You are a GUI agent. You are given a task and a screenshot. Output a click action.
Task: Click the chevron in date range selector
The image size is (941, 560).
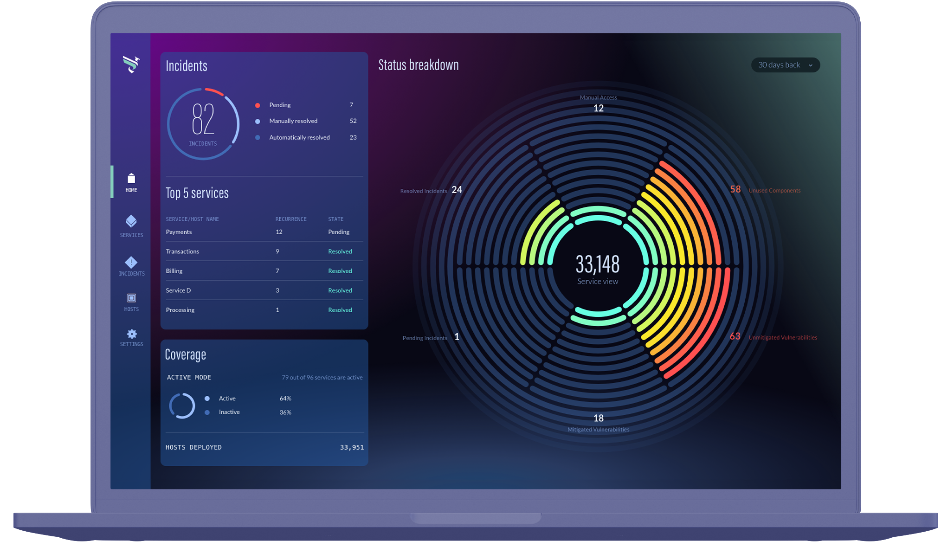[811, 65]
